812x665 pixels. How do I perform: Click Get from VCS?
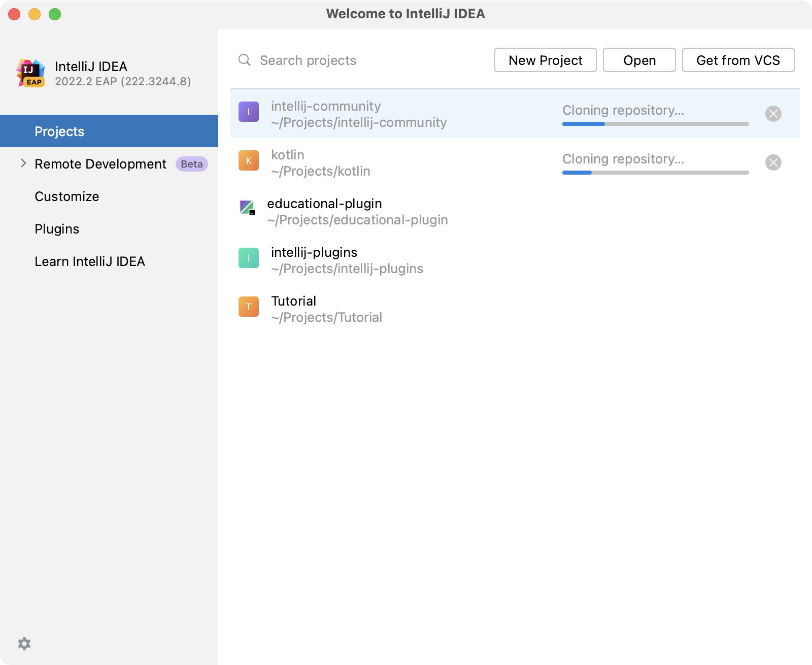[738, 60]
